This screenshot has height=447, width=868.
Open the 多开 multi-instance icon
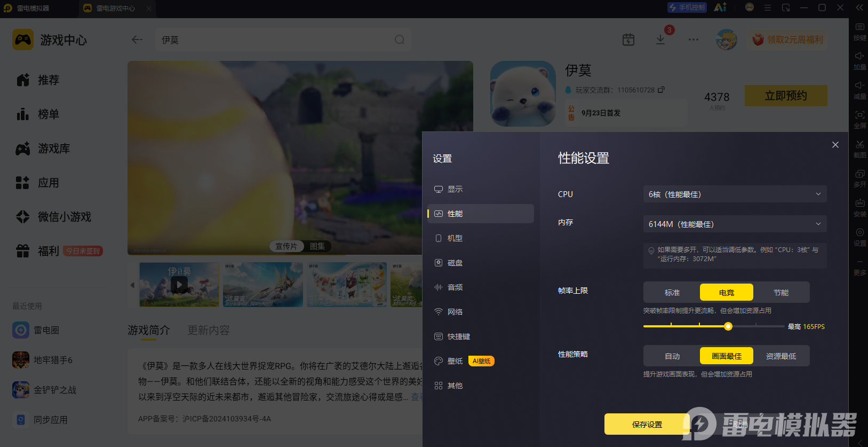[859, 178]
